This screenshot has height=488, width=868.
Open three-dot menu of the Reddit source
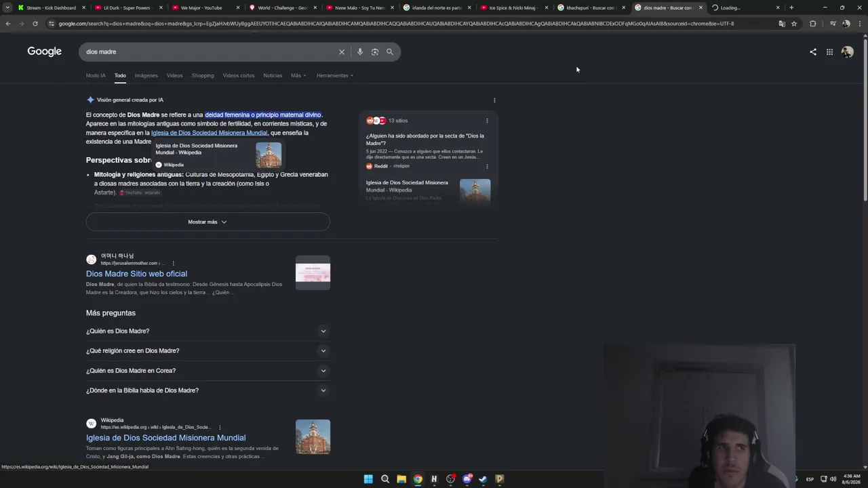[x=487, y=166]
